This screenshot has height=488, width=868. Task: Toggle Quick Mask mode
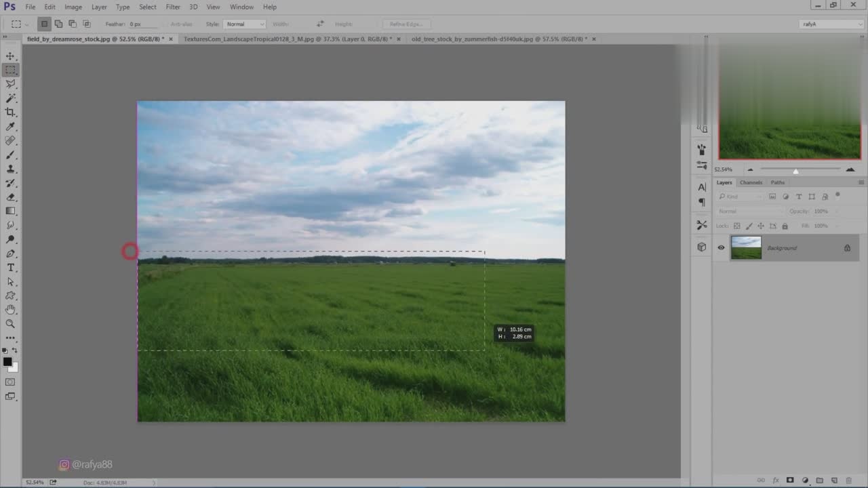(x=11, y=382)
